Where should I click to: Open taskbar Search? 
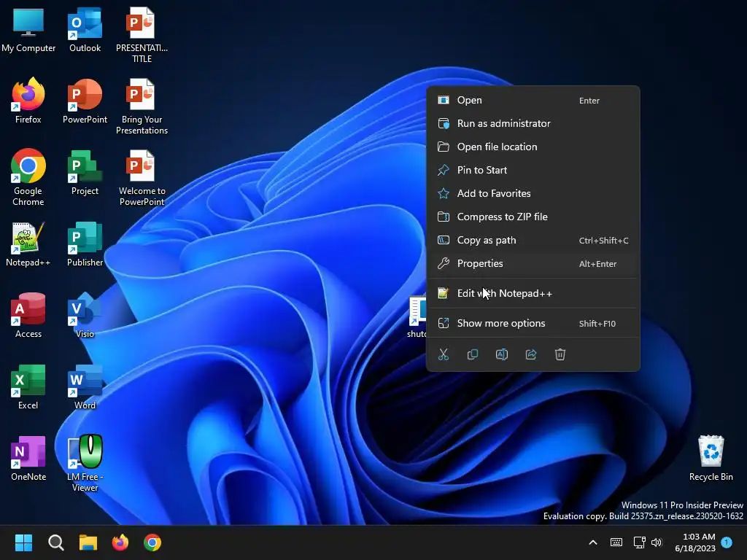tap(55, 542)
